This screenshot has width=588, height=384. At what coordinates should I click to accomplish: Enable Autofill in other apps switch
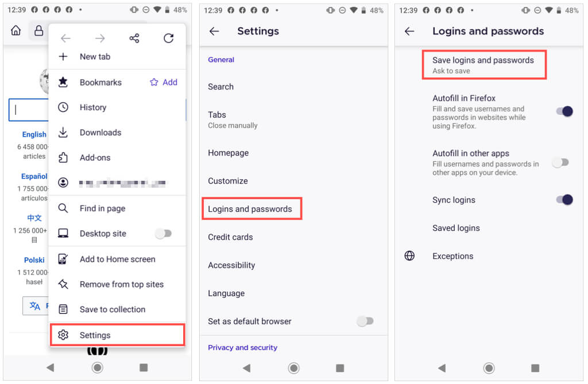click(x=560, y=162)
